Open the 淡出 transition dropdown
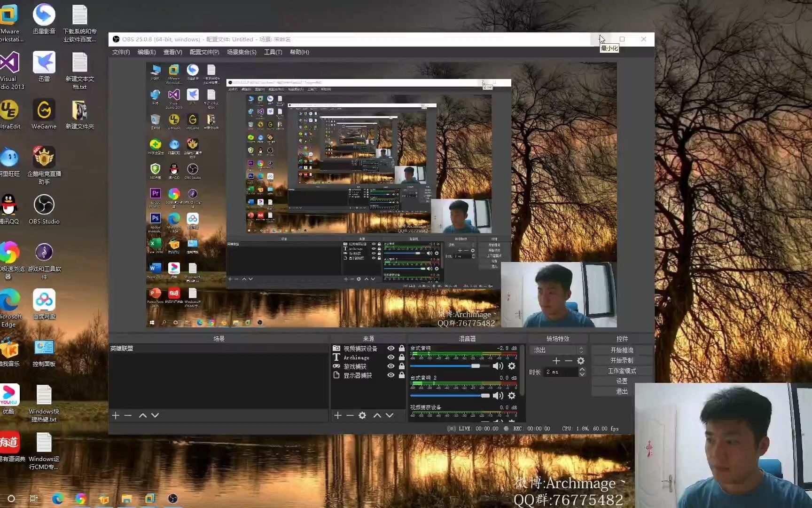Screen dimensions: 812x508 pyautogui.click(x=558, y=350)
